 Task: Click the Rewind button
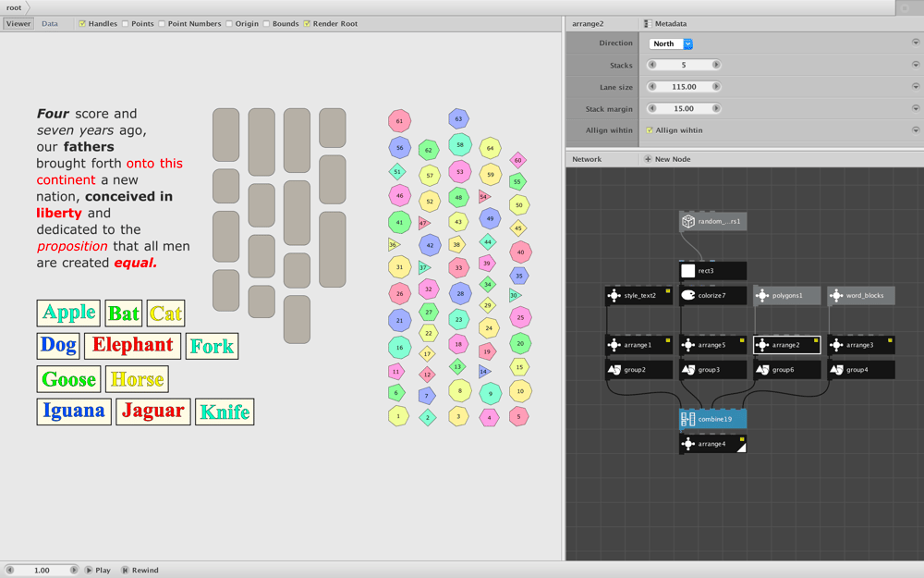tap(140, 571)
